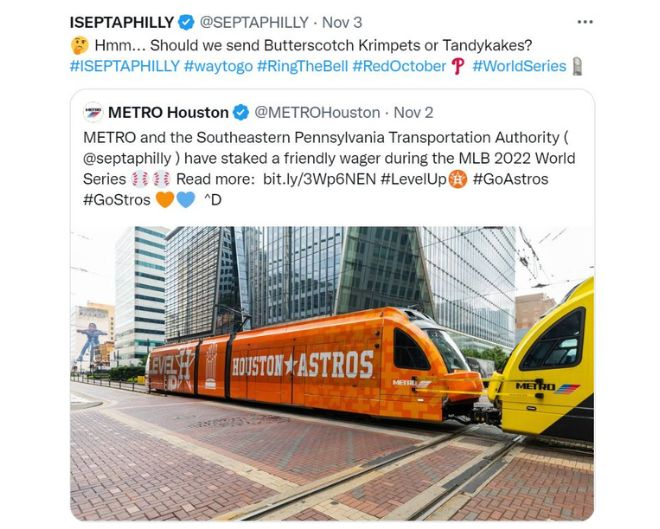Viewport: 660px width, 529px height.
Task: Open the three-dot more options menu
Action: 585,22
